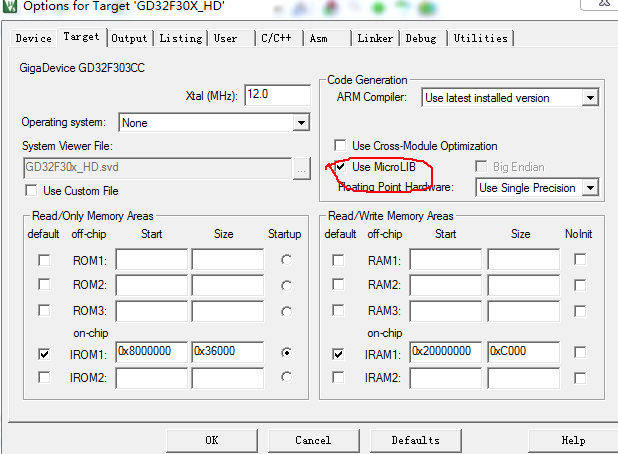Click the RAM3 Start field
618x454 pixels.
445,311
